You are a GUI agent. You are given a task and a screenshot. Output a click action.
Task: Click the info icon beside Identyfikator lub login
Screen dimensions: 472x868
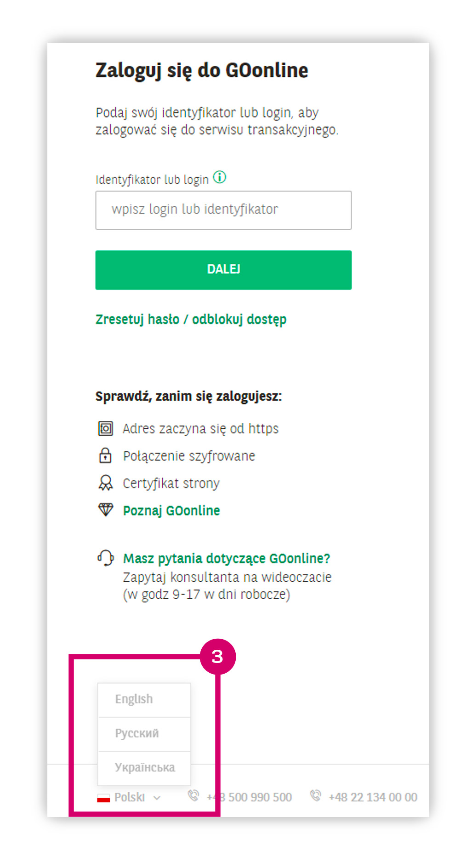pos(220,177)
